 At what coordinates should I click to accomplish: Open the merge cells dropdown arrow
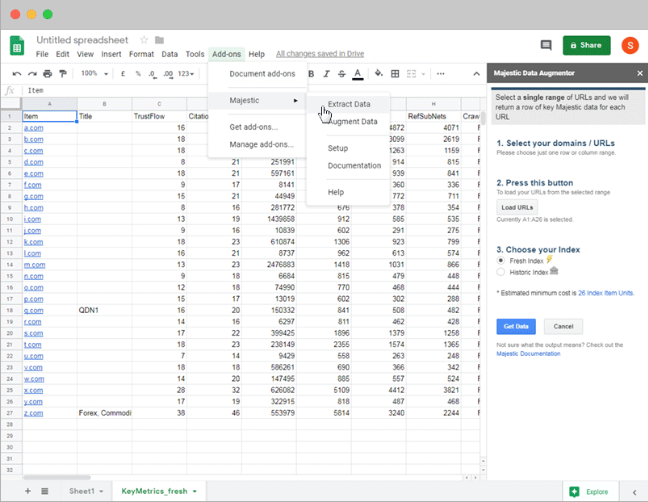click(x=423, y=74)
